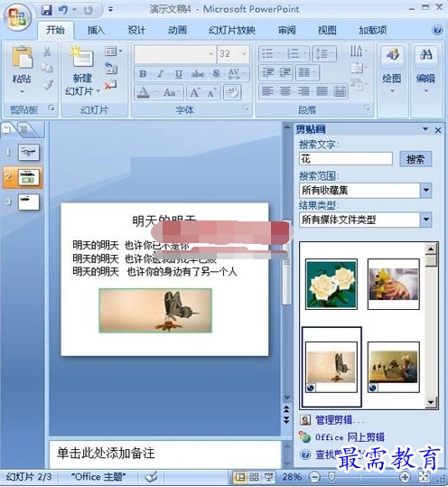This screenshot has height=487, width=448.
Task: Open the text direction options
Action: click(358, 52)
